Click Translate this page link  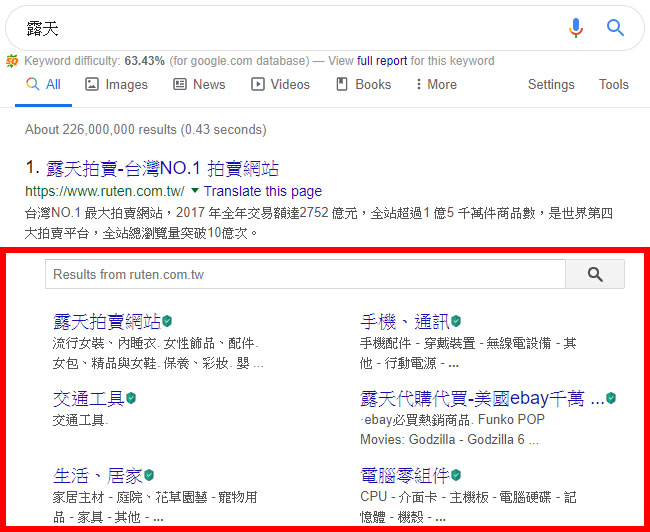pos(263,191)
